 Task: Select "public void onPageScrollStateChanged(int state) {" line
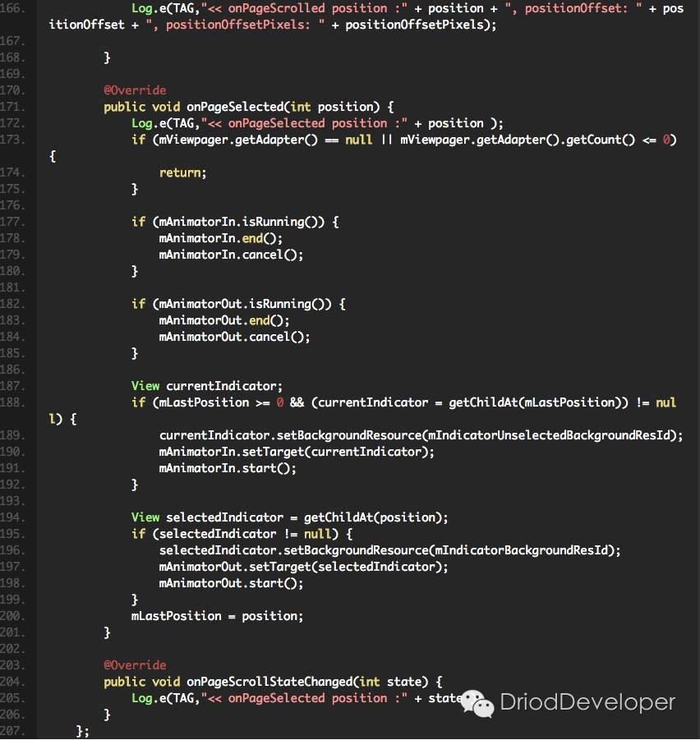pos(273,682)
